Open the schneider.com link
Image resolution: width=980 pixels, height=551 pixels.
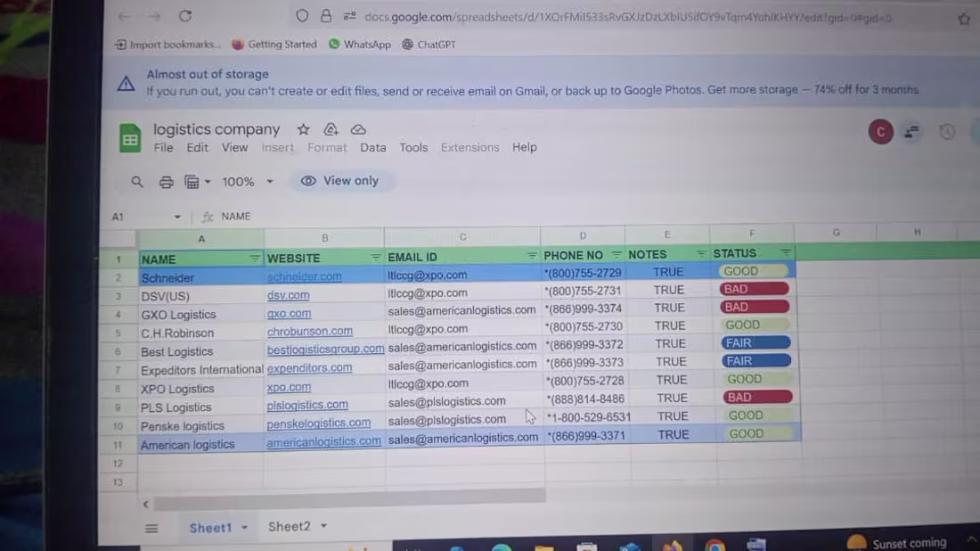[305, 276]
